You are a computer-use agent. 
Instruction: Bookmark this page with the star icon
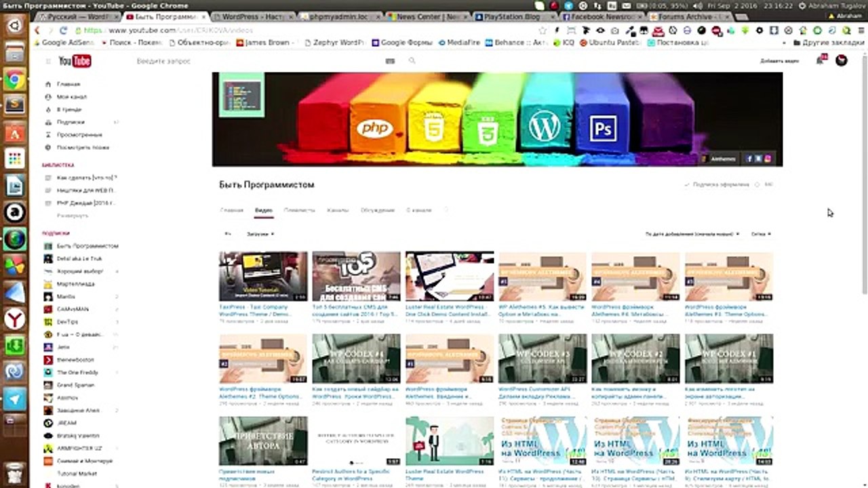tap(542, 30)
